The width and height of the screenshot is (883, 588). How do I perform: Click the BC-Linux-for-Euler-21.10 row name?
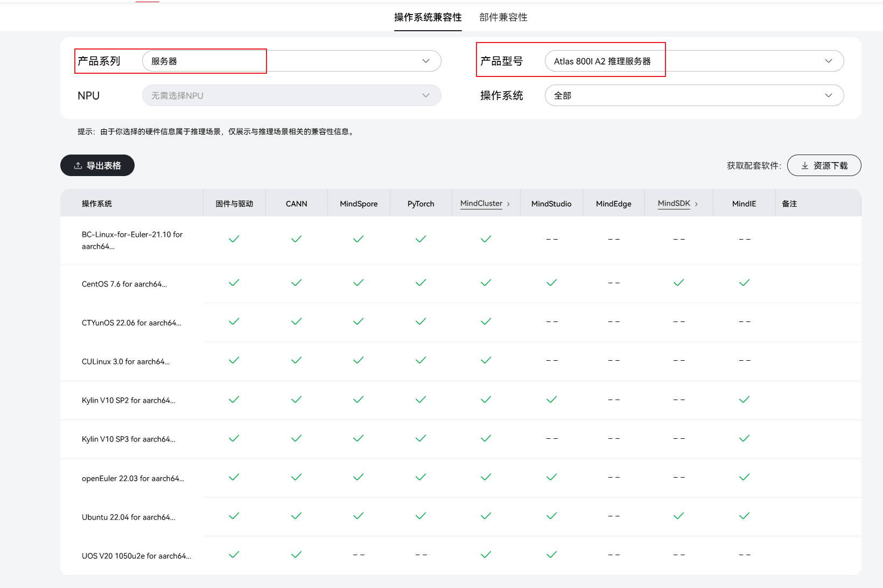tap(132, 240)
